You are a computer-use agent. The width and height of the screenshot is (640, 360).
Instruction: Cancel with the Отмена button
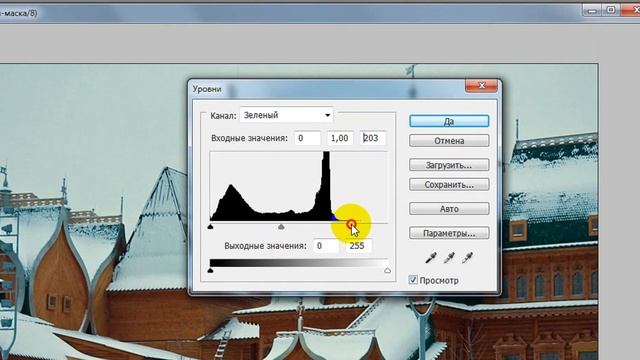tap(449, 141)
